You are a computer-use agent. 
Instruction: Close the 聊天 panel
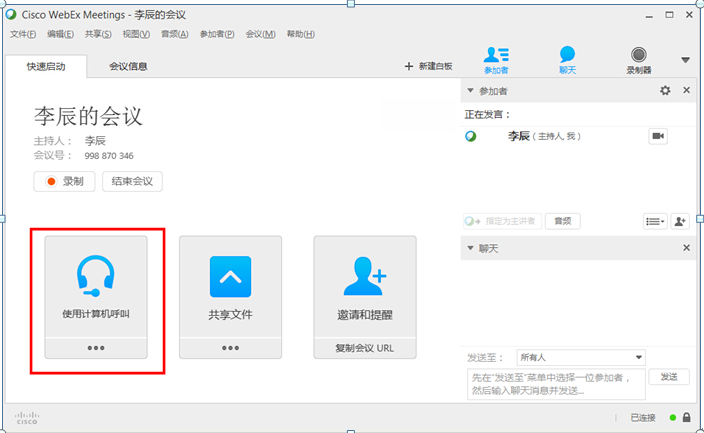(686, 247)
